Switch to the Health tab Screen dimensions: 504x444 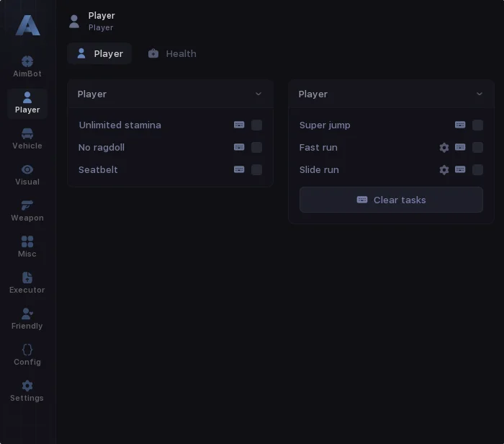pyautogui.click(x=172, y=53)
